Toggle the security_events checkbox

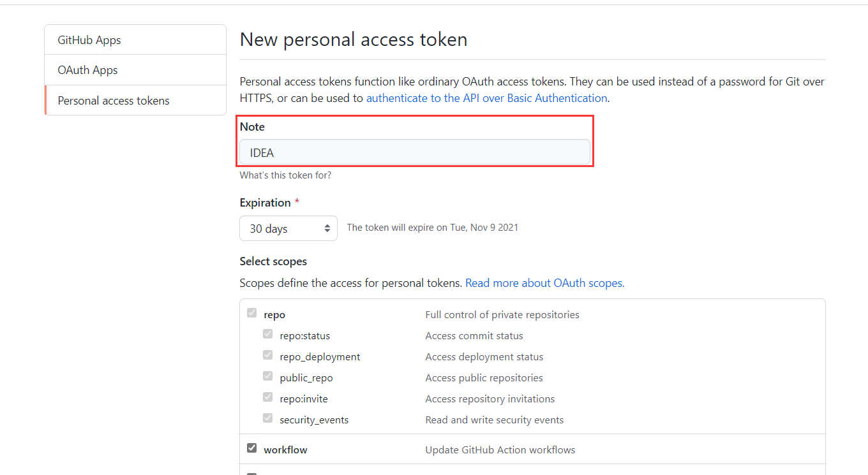pyautogui.click(x=268, y=418)
